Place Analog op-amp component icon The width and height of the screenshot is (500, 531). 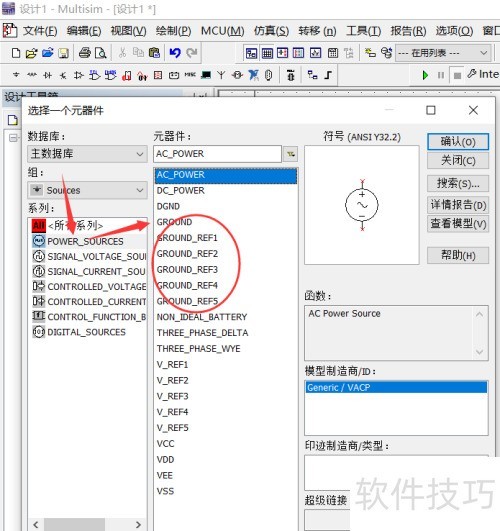[79, 75]
